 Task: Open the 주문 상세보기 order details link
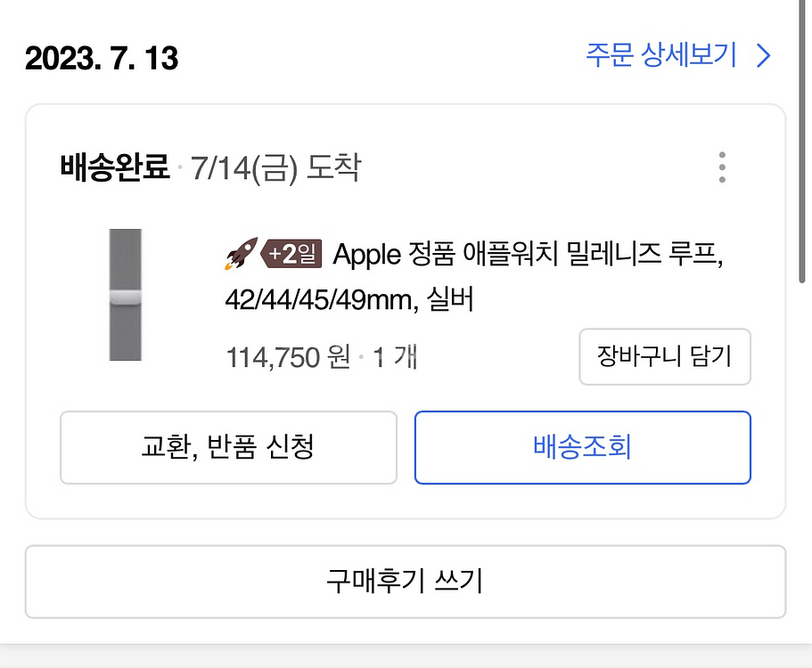tap(661, 56)
